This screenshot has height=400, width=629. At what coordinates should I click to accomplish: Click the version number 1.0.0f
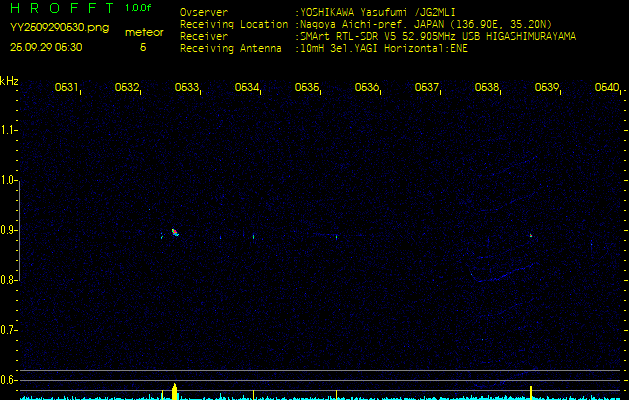pos(138,8)
